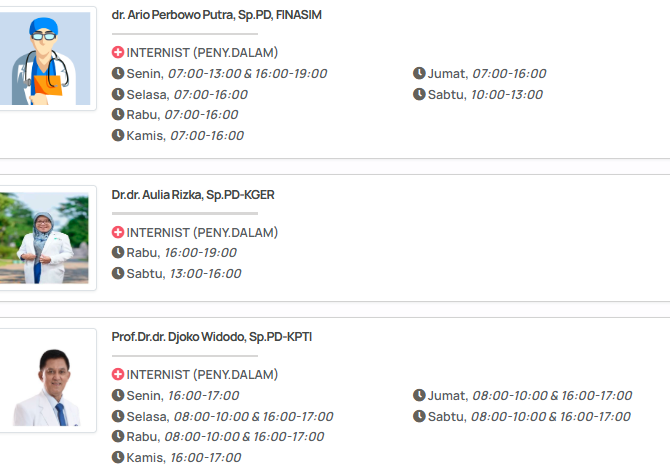Click clock icon beside Jumat 08:00-10:00 & 16:00-17:00

[420, 396]
